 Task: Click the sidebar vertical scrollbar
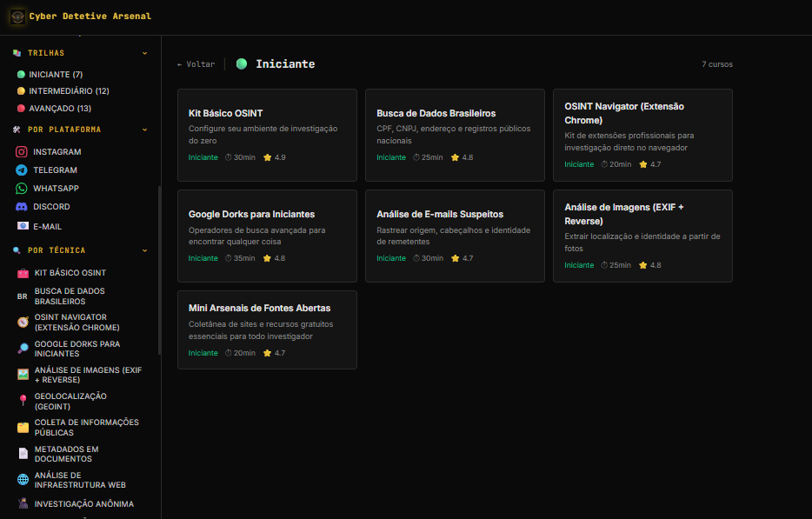coord(159,270)
